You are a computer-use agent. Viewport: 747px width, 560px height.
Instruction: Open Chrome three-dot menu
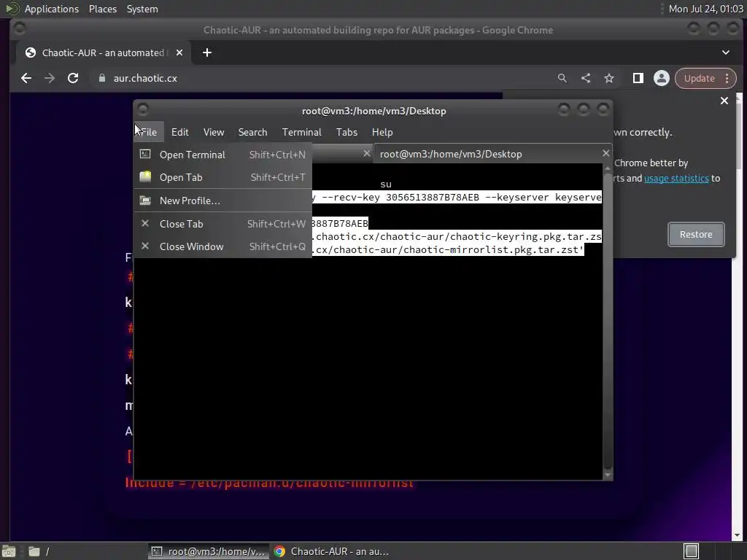point(727,78)
